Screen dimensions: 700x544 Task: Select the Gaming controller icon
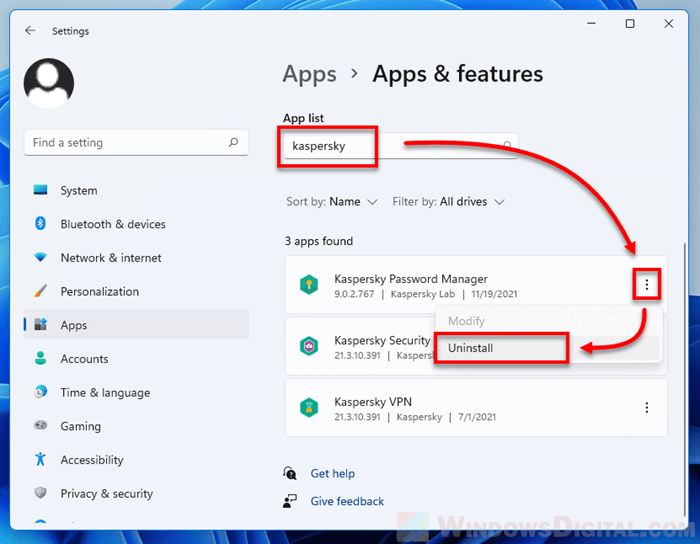click(x=40, y=425)
